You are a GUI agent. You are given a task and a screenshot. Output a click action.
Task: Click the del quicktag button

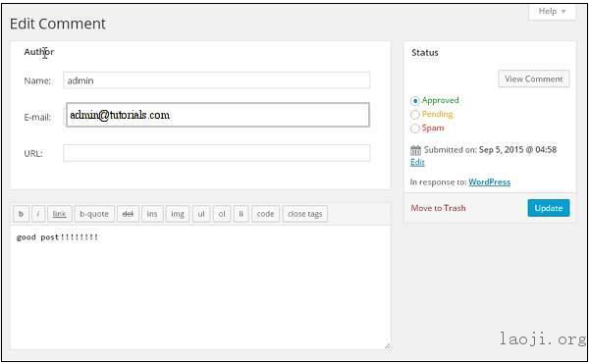coord(128,214)
